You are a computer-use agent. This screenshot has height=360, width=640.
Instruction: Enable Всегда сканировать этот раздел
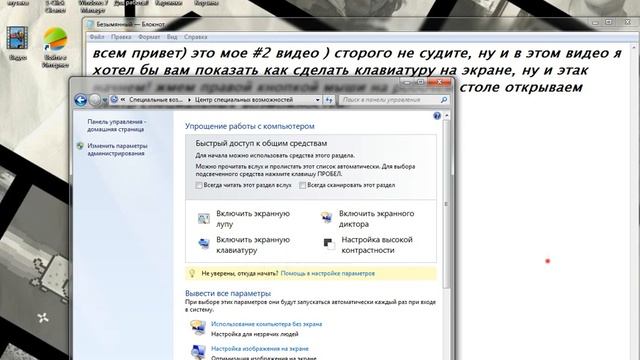coord(302,185)
